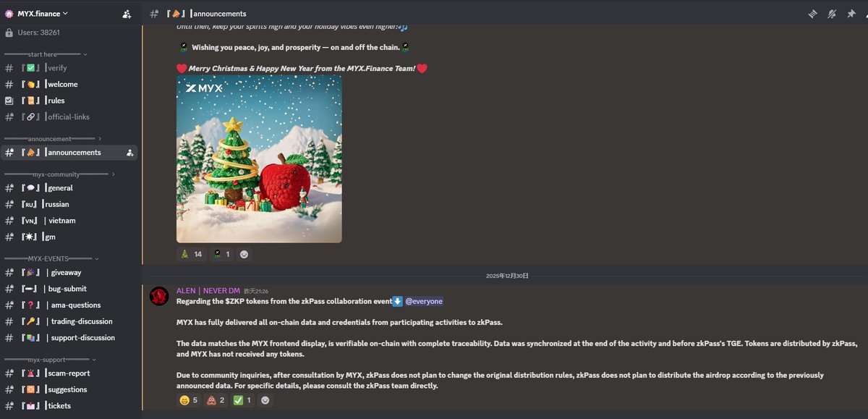Open the MYX Christmas image attachment
The image size is (868, 419).
pos(259,159)
